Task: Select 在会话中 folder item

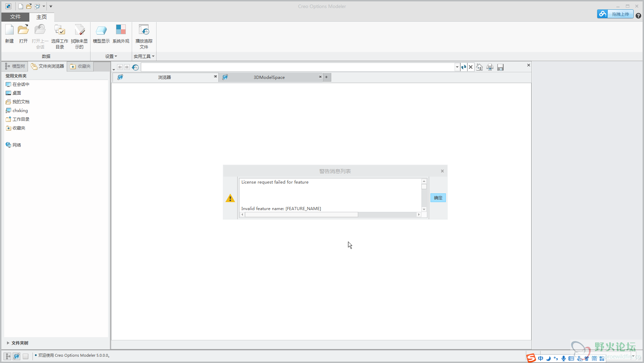Action: 17,84
